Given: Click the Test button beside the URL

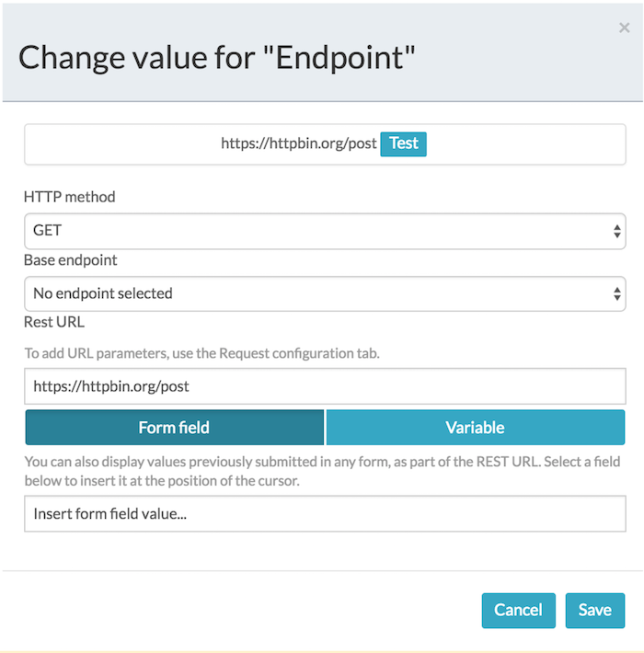Looking at the screenshot, I should pyautogui.click(x=403, y=143).
